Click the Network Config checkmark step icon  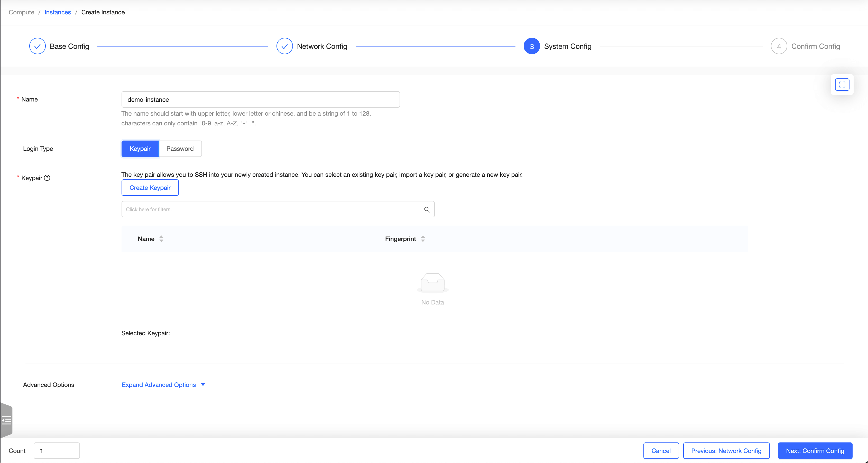coord(284,46)
